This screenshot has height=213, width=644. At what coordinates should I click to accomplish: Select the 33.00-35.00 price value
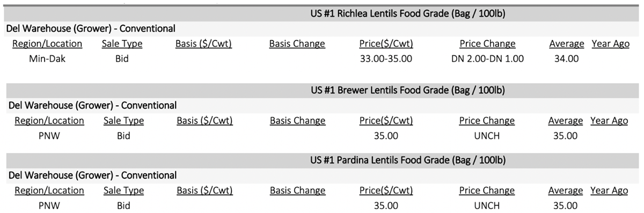coord(386,58)
